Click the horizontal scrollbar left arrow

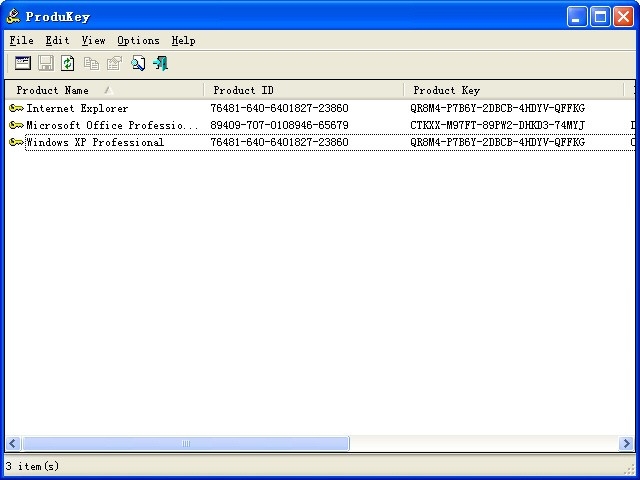point(13,443)
